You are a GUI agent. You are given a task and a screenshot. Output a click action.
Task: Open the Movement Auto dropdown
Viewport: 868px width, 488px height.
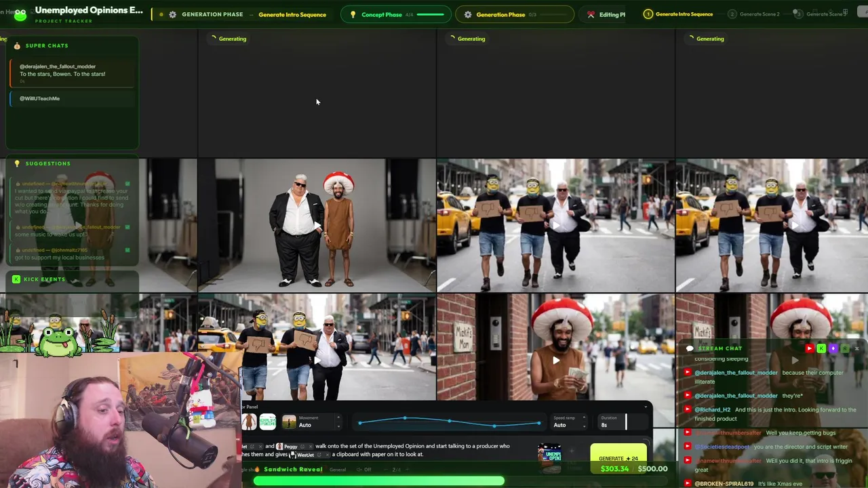pos(312,422)
